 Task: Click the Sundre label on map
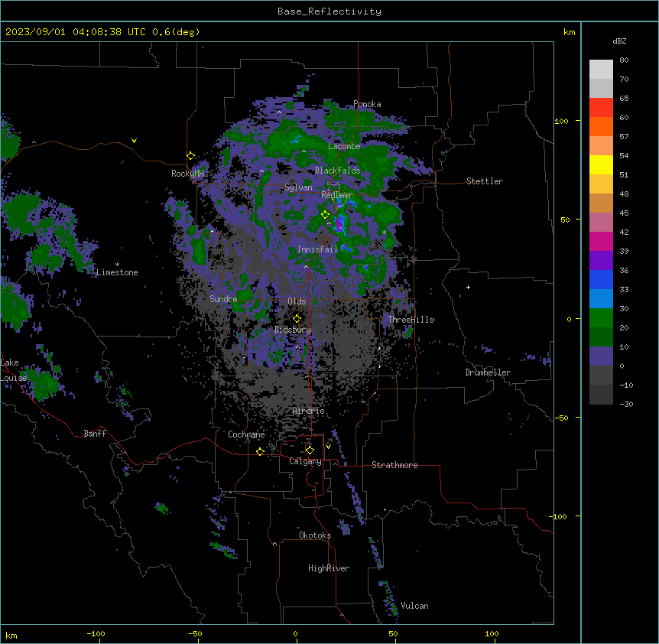pyautogui.click(x=223, y=299)
